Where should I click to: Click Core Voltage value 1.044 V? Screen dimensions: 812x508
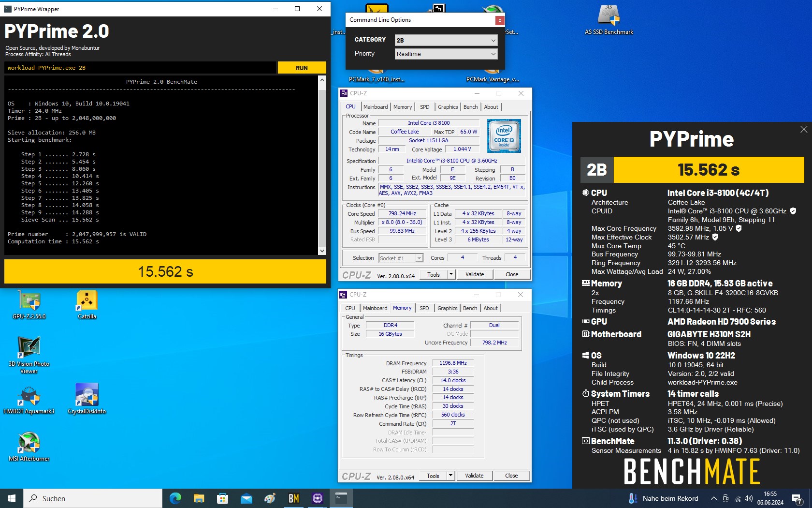click(462, 149)
